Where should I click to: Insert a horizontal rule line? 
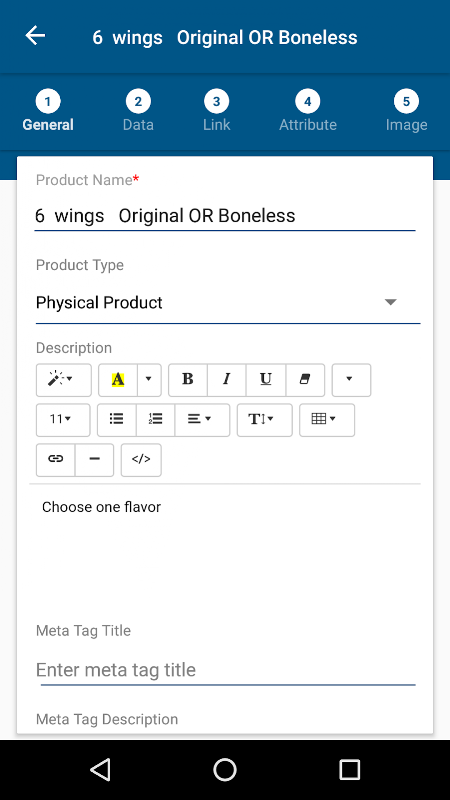[94, 460]
